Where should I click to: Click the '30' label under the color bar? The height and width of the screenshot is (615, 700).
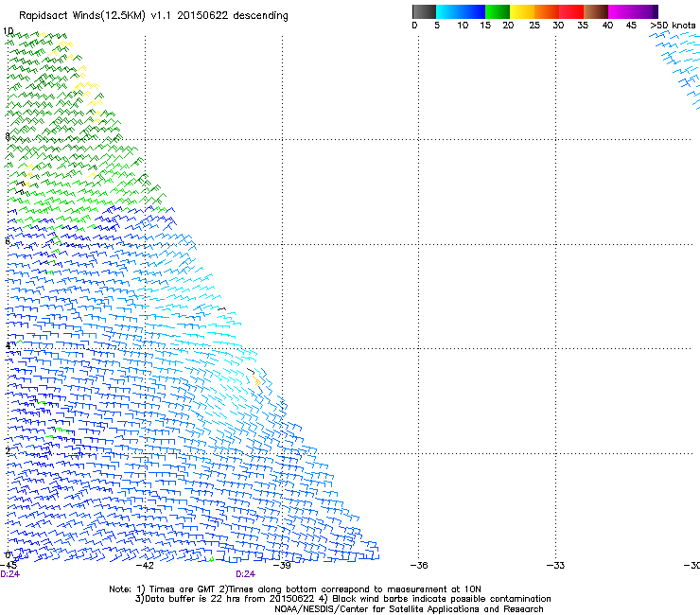558,26
